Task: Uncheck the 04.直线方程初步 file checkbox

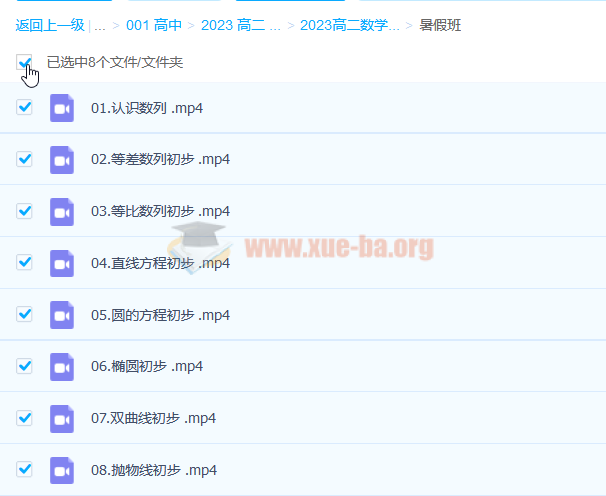Action: coord(25,262)
